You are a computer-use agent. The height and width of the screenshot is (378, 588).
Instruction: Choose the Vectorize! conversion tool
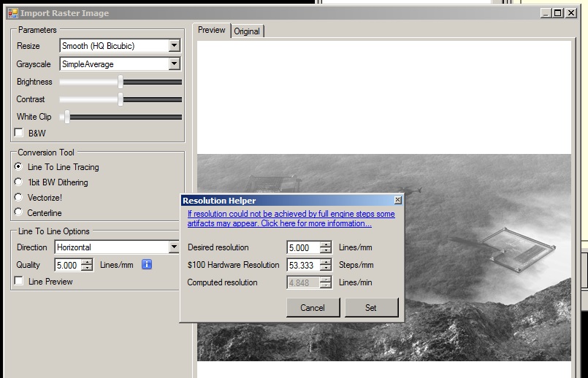click(x=18, y=197)
